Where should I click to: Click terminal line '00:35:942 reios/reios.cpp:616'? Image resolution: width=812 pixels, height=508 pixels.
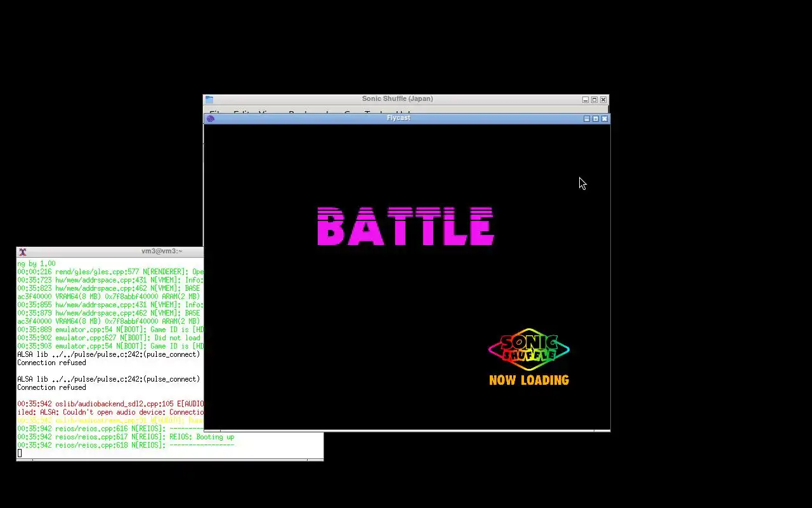pos(110,429)
